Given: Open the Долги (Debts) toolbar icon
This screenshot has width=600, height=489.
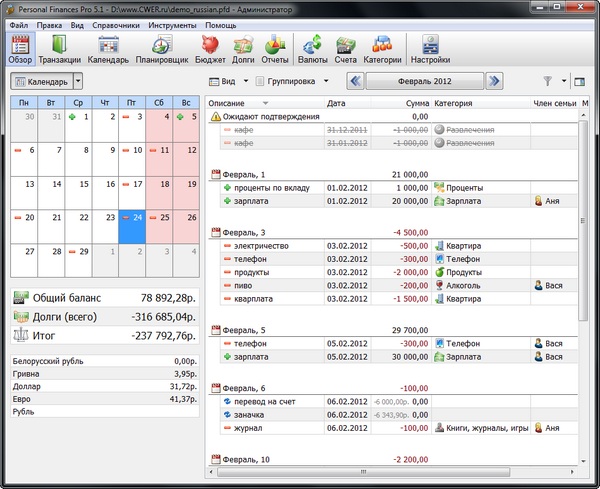Looking at the screenshot, I should pos(243,47).
